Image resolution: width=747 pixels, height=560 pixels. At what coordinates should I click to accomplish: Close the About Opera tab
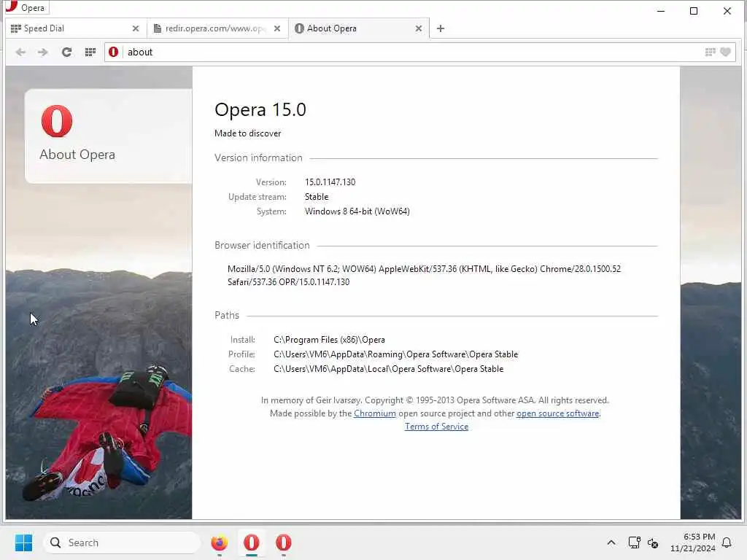[x=419, y=28]
